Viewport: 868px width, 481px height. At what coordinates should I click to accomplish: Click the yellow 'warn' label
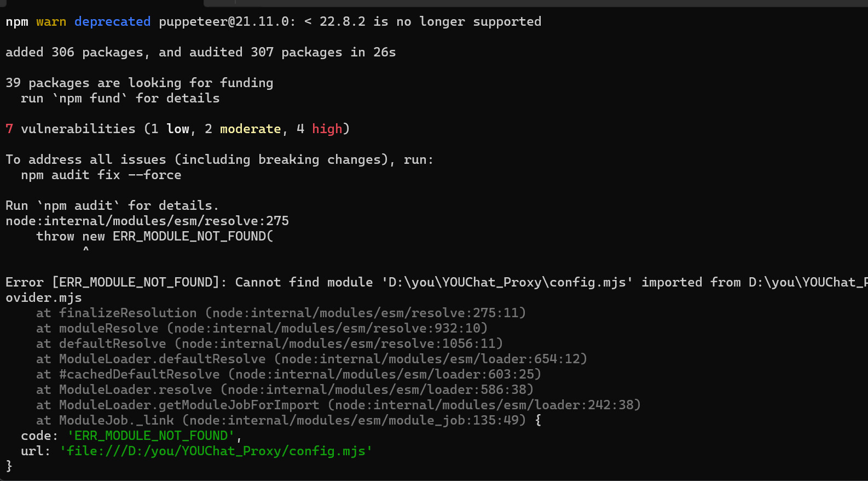click(51, 21)
